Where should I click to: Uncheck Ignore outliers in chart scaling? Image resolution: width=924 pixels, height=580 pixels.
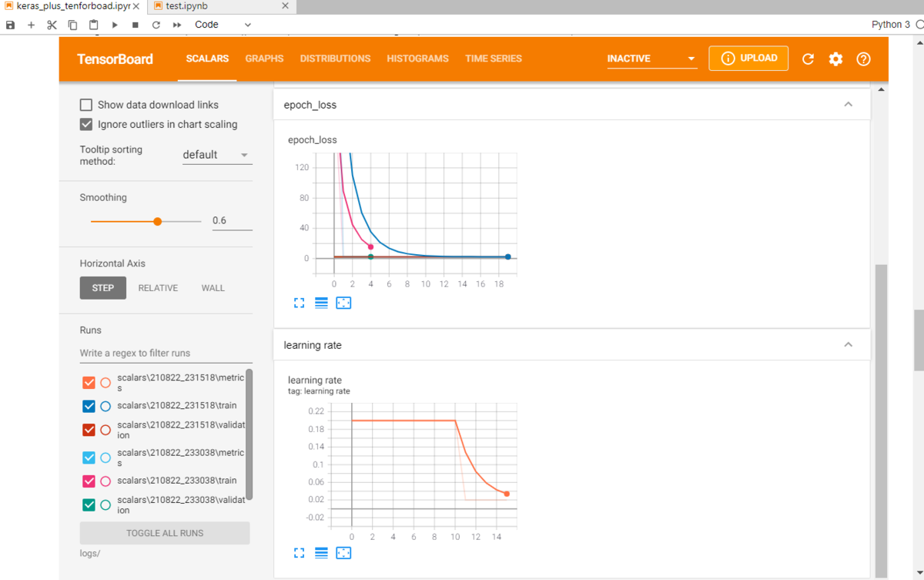[x=86, y=124]
